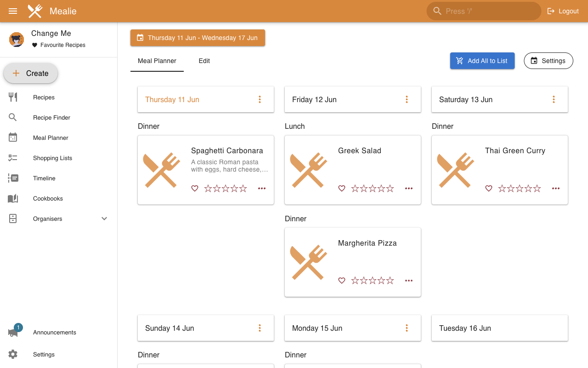Open Announcements with notification badge
The width and height of the screenshot is (588, 368).
[59, 332]
